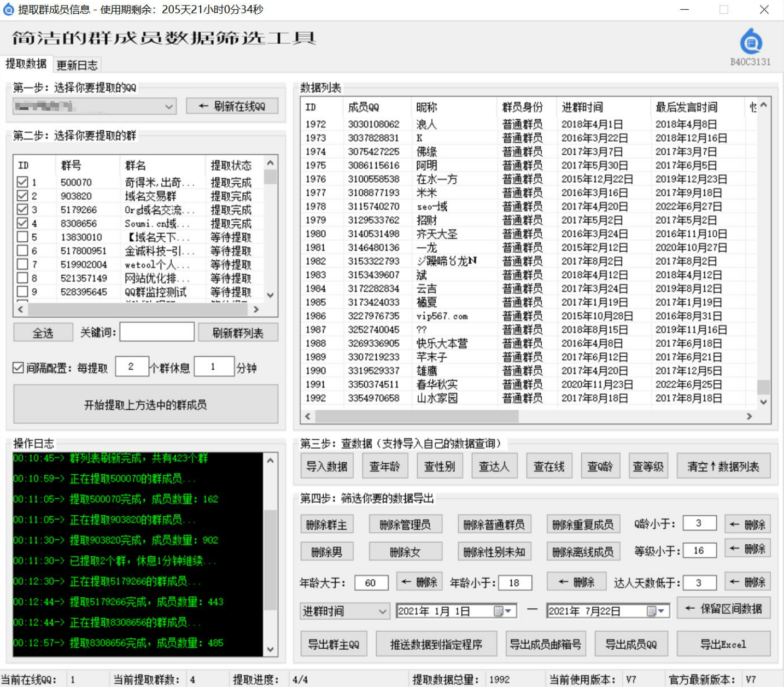Switch to the 更新日志 tab
This screenshot has width=784, height=687.
coord(77,65)
